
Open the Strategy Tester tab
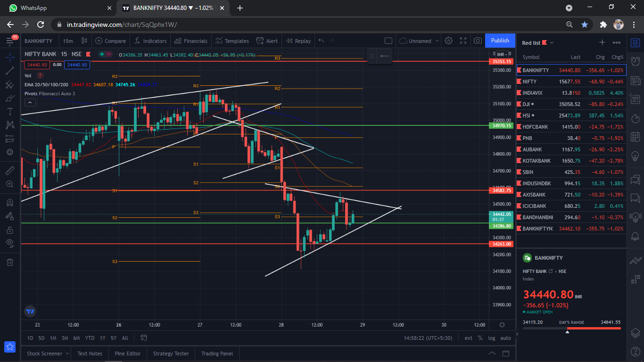(x=171, y=354)
